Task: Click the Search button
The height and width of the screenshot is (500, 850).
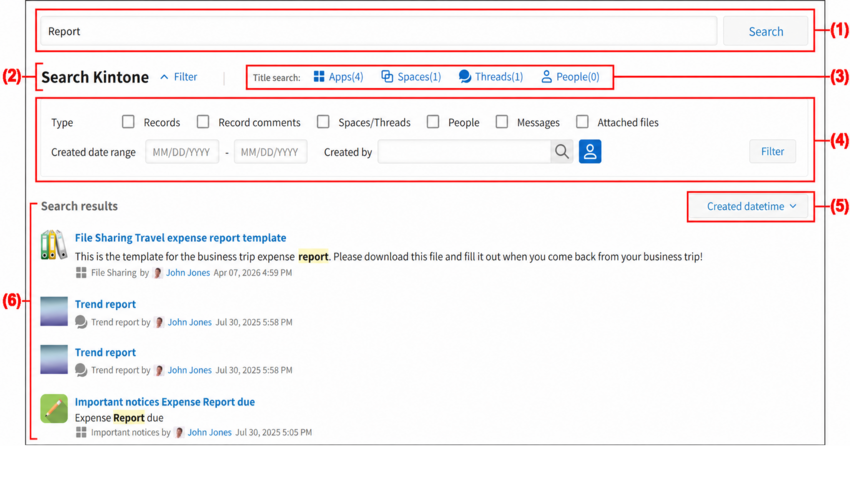Action: 765,31
